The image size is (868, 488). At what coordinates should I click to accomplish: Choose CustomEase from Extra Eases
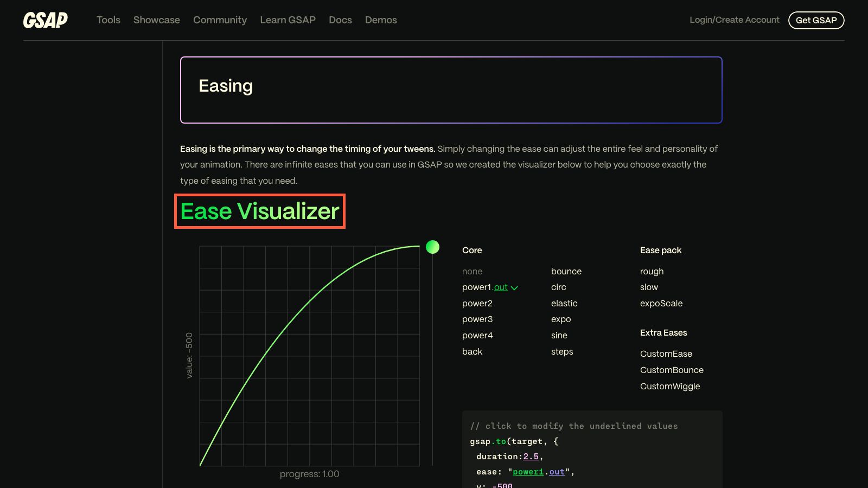click(x=666, y=354)
